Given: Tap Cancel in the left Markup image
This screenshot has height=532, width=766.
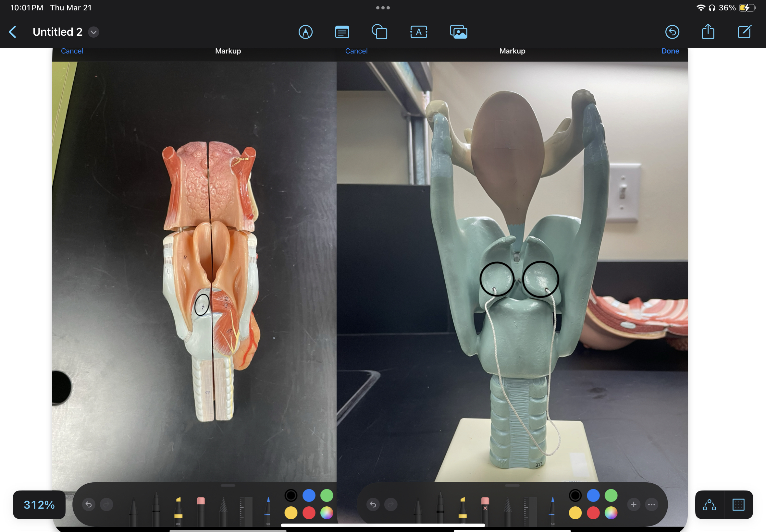Looking at the screenshot, I should click(x=72, y=51).
